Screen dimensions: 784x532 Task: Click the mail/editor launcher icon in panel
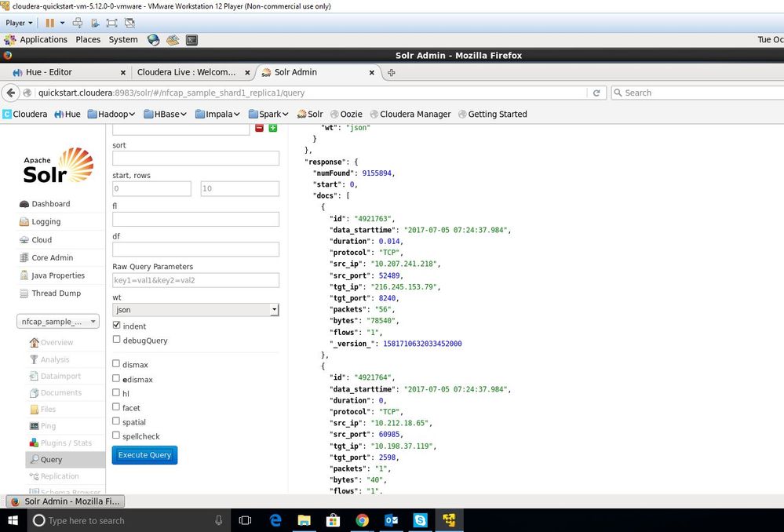point(173,40)
